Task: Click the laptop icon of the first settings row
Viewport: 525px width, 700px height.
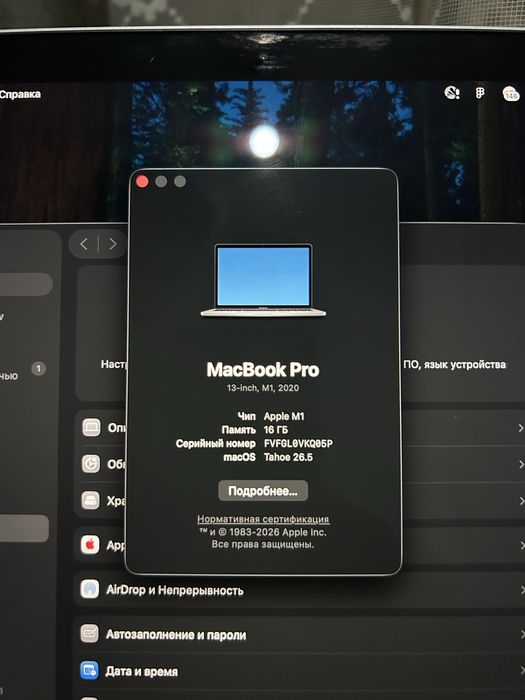Action: click(91, 427)
